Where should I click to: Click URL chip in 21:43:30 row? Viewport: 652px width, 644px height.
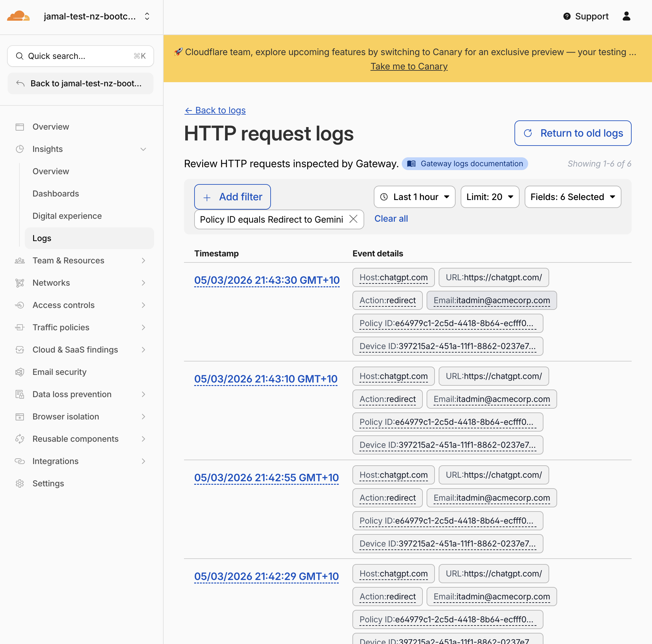click(494, 277)
